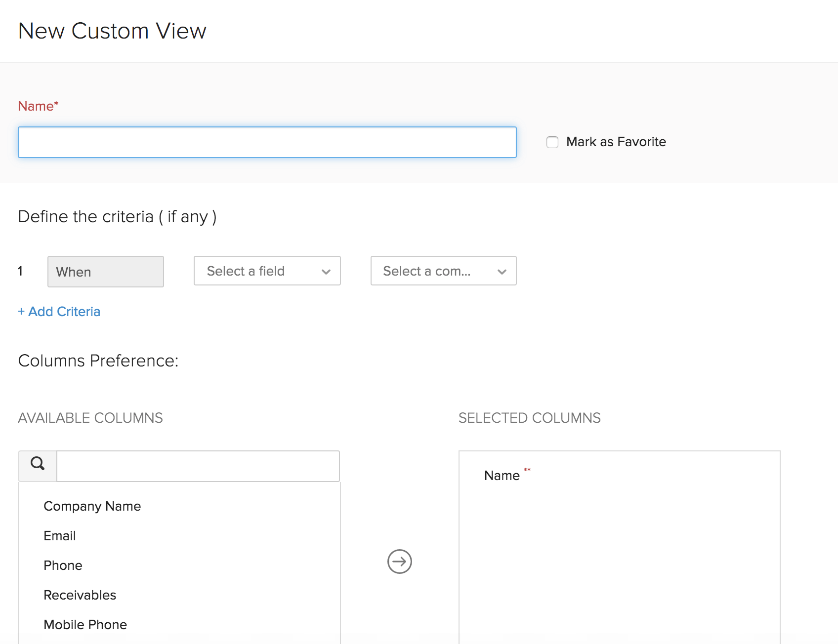
Task: Click the chevron on Select a comparator
Action: coord(502,271)
